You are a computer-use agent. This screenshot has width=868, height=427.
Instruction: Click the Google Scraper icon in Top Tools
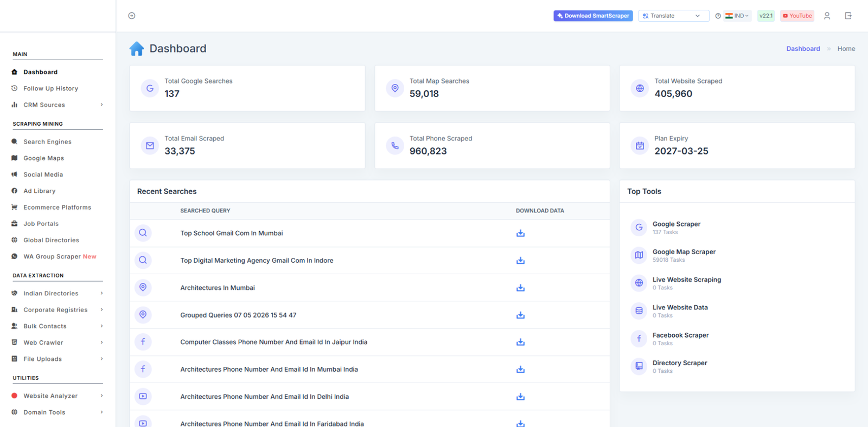click(639, 228)
